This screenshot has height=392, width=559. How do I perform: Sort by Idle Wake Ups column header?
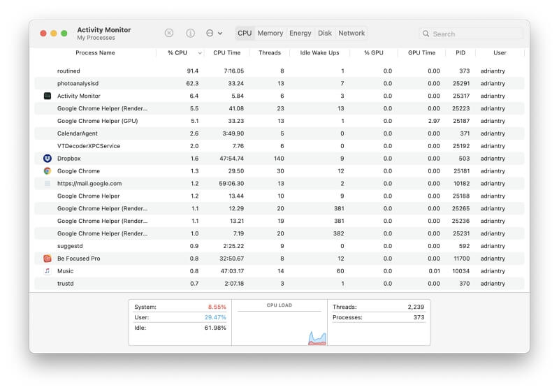[x=319, y=52]
